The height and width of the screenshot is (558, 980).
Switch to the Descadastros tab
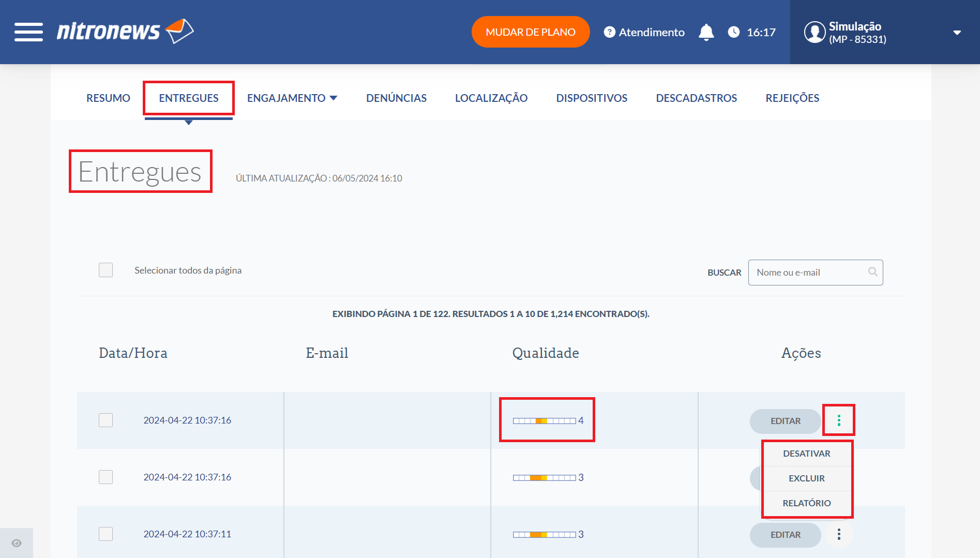(x=696, y=98)
